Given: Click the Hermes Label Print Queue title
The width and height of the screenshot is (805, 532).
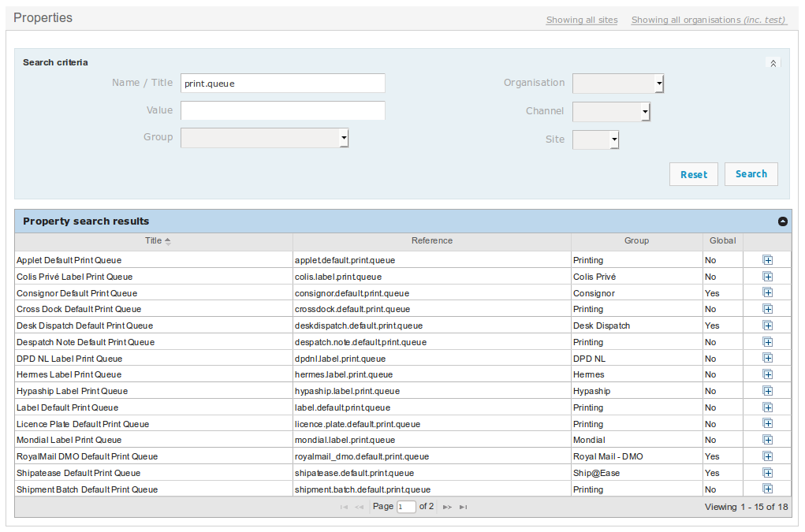Looking at the screenshot, I should point(69,374).
